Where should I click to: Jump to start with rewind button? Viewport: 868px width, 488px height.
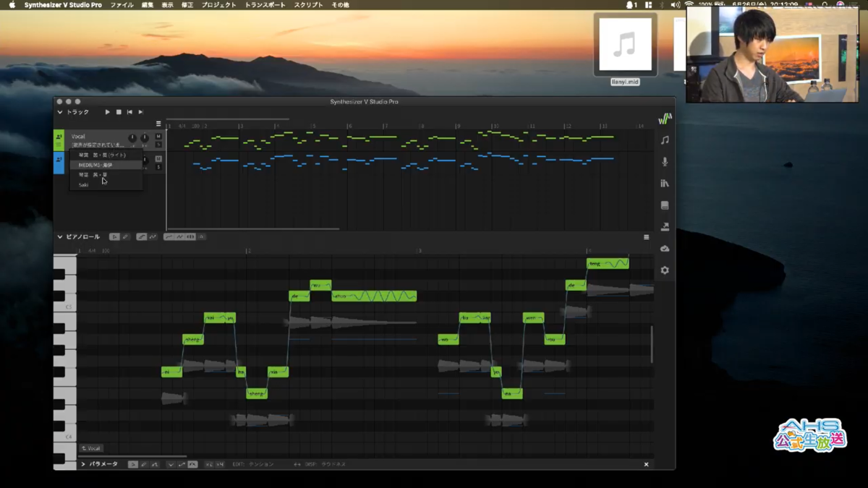coord(129,112)
